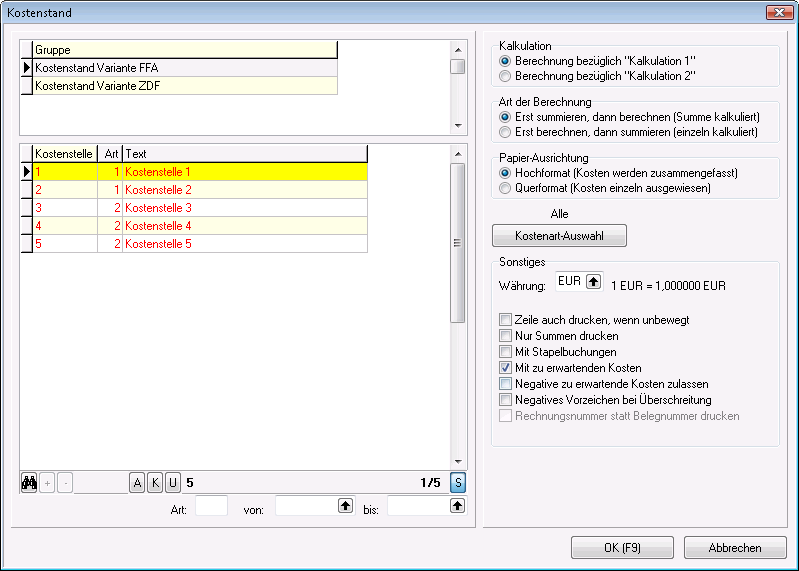Confirm with the OK (F9) button

[622, 548]
